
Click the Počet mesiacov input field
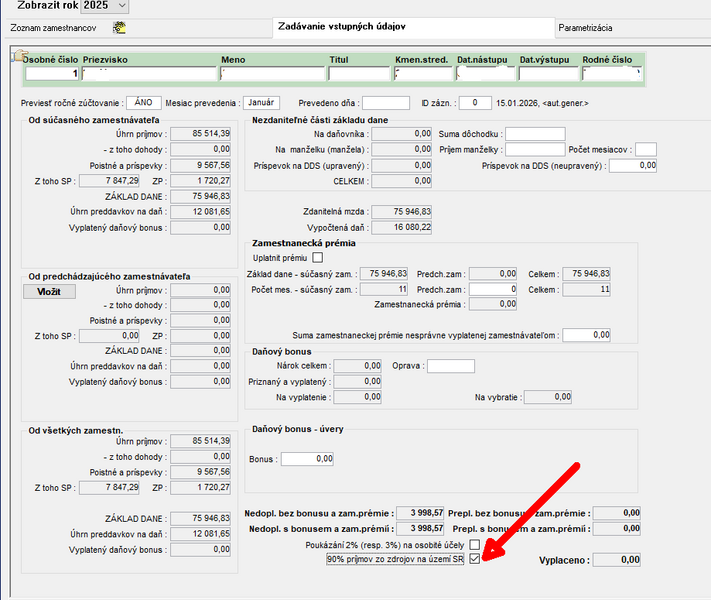[x=646, y=149]
